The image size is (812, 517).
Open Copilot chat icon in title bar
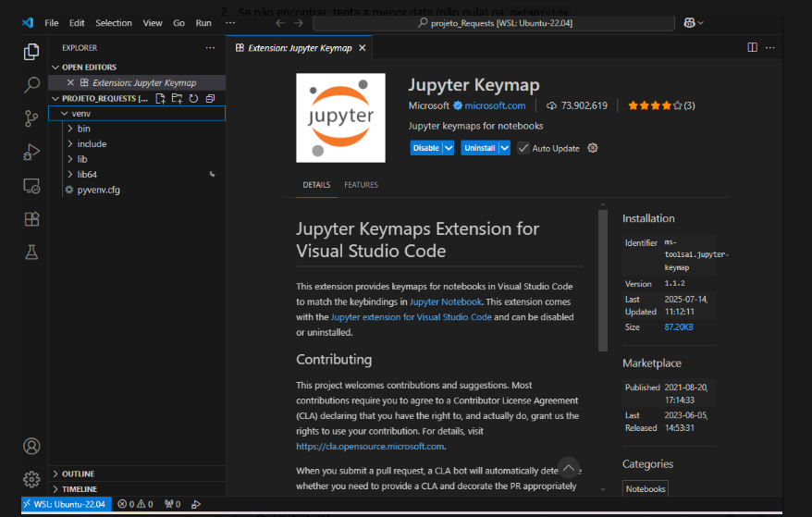tap(689, 23)
